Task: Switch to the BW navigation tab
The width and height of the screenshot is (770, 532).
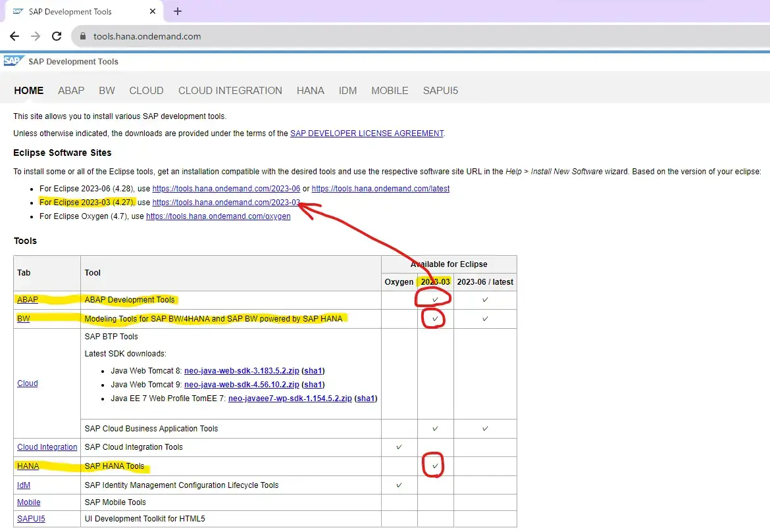Action: point(107,91)
